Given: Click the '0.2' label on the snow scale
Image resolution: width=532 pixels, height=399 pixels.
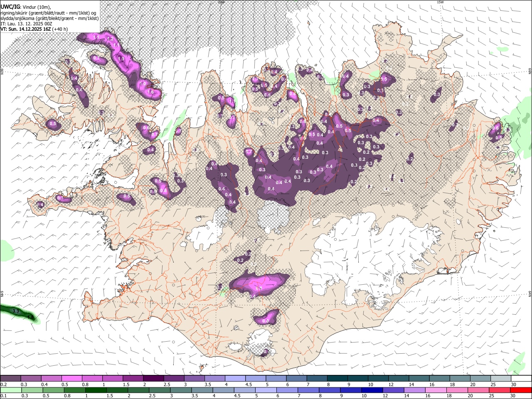Looking at the screenshot, I should coord(3,384).
